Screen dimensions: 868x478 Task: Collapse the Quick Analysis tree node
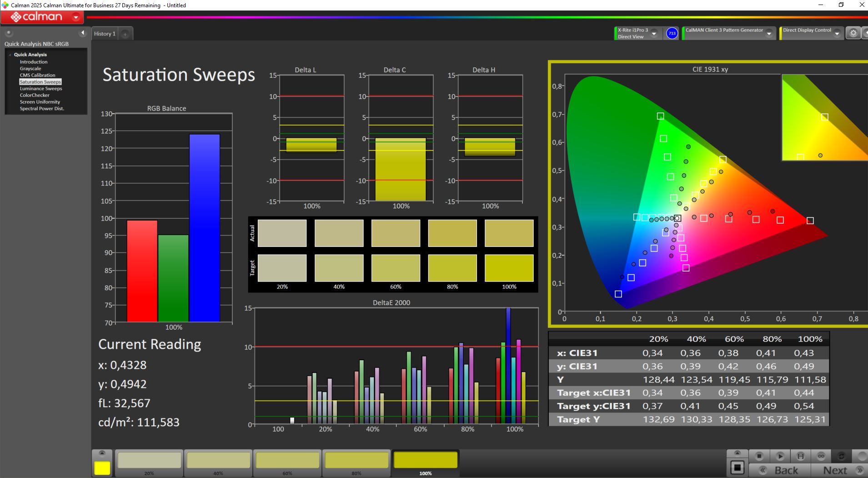click(10, 55)
